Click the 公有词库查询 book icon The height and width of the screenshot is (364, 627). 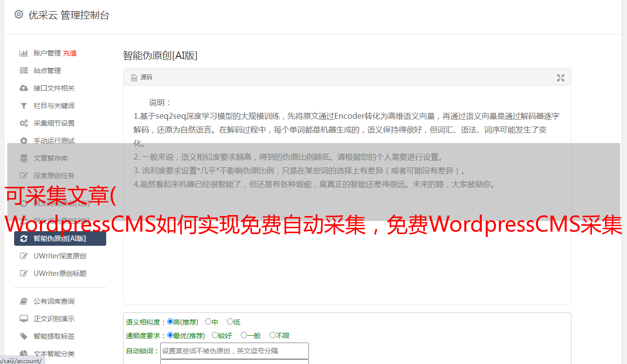coord(23,301)
